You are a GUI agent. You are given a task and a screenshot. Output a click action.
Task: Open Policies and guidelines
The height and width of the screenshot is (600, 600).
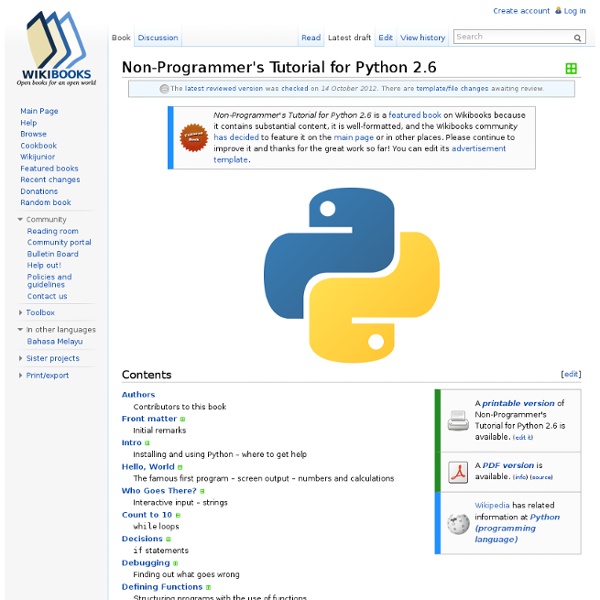coord(49,281)
